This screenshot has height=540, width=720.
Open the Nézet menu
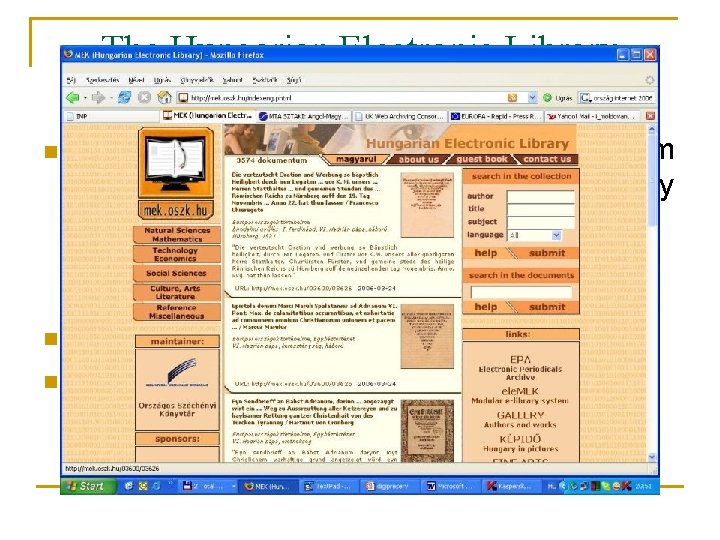click(x=136, y=80)
